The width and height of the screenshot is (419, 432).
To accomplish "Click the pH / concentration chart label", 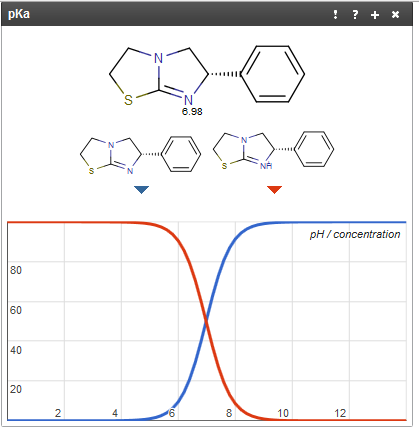I will 355,234.
